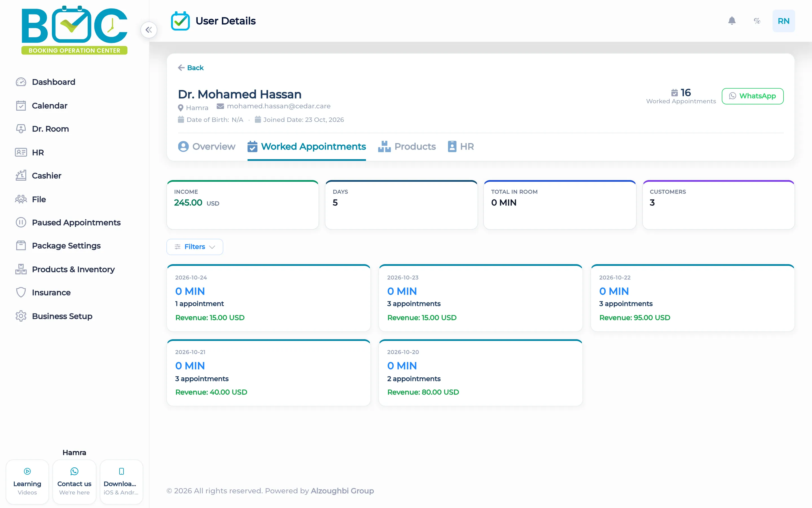Click the Paused Appointments pause icon
The height and width of the screenshot is (508, 812).
[21, 222]
